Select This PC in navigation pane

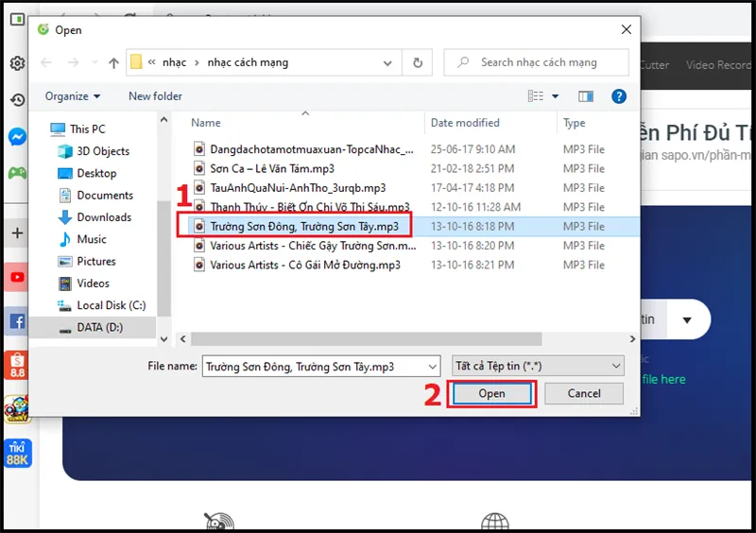coord(77,129)
